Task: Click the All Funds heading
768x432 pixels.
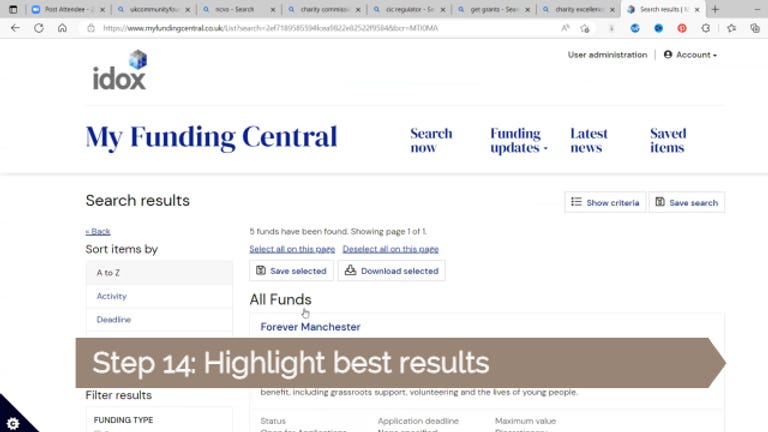Action: (280, 299)
